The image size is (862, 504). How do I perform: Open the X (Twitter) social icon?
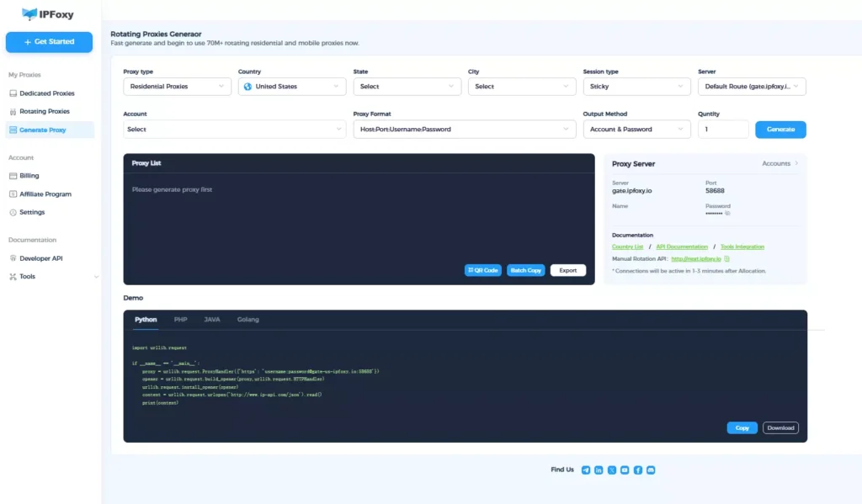pos(612,470)
